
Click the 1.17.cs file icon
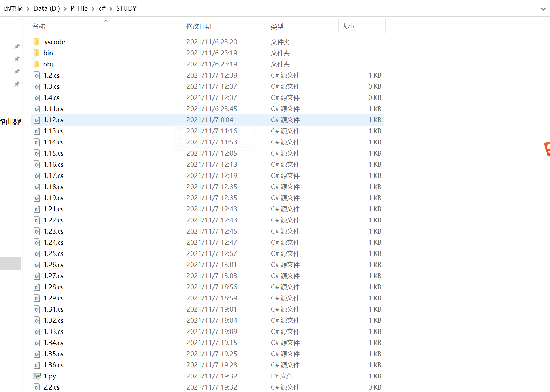pos(37,175)
